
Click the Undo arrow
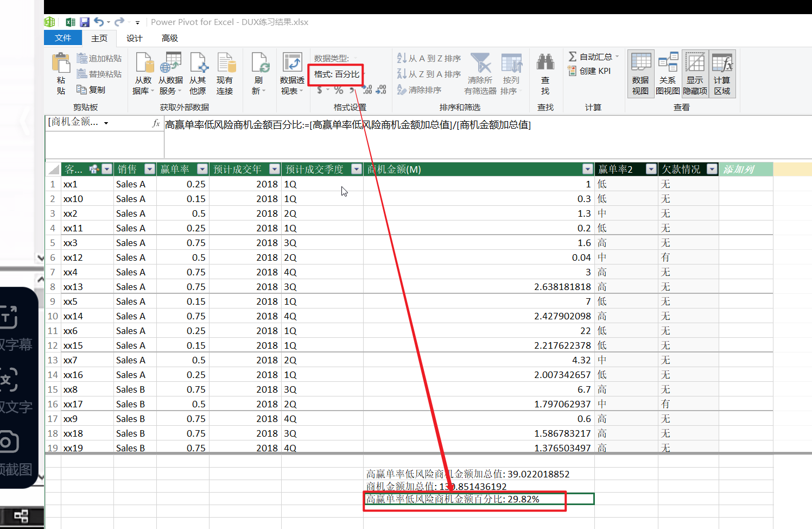pos(99,22)
